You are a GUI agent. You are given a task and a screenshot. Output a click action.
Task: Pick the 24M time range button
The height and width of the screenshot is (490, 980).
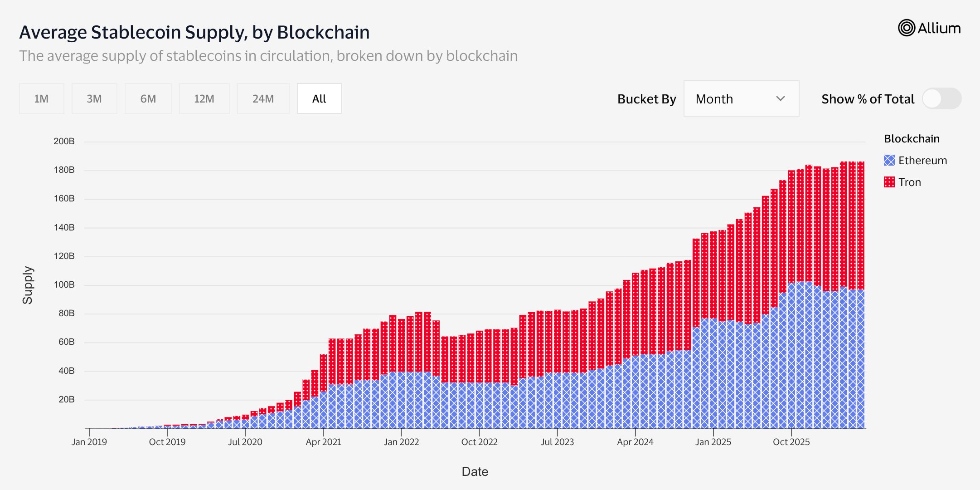263,98
